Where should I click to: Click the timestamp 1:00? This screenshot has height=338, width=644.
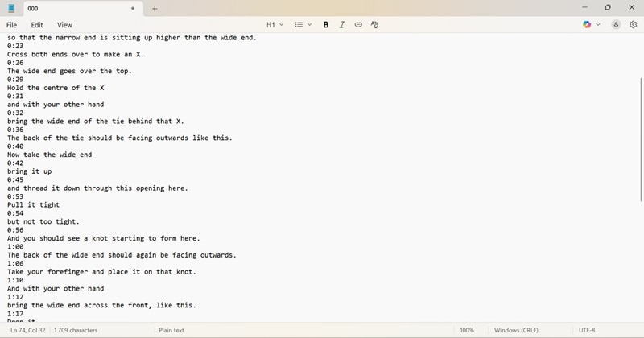[15, 247]
